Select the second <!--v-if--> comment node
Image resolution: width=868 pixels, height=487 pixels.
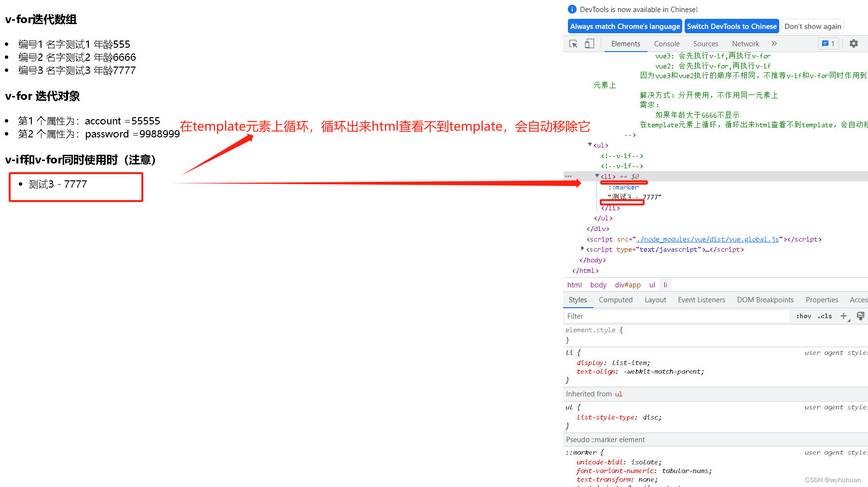622,166
